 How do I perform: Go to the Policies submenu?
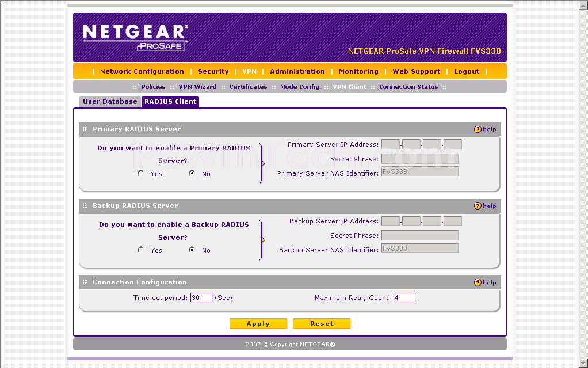click(153, 87)
